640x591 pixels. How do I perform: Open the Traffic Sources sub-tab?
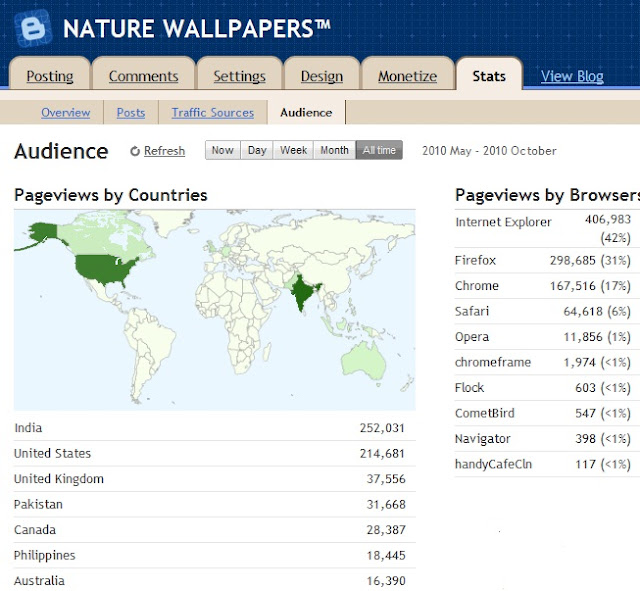tap(213, 113)
